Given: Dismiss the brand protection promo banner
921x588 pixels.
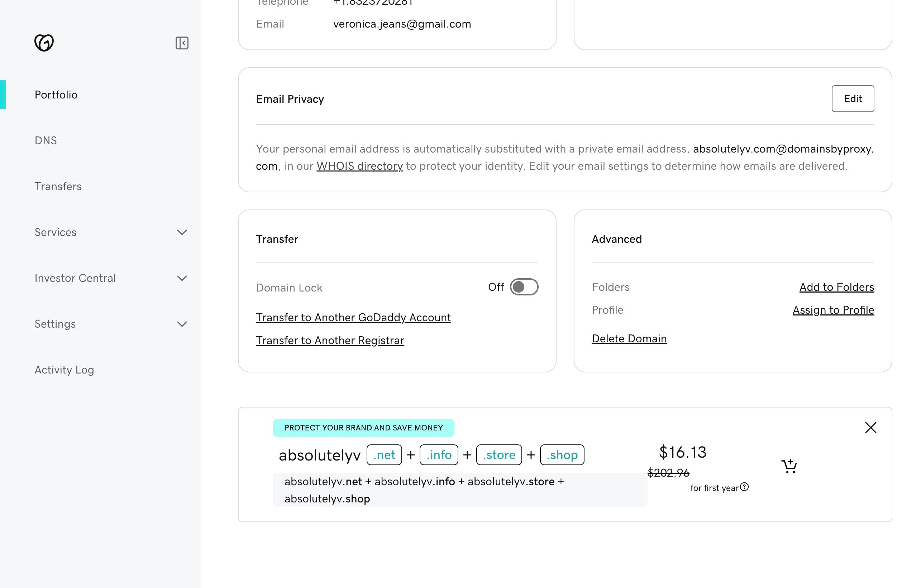Looking at the screenshot, I should [870, 428].
